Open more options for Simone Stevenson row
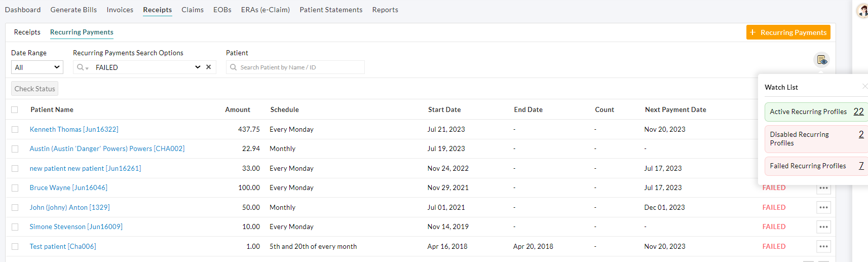Screen dimensions: 868x262 click(x=823, y=227)
